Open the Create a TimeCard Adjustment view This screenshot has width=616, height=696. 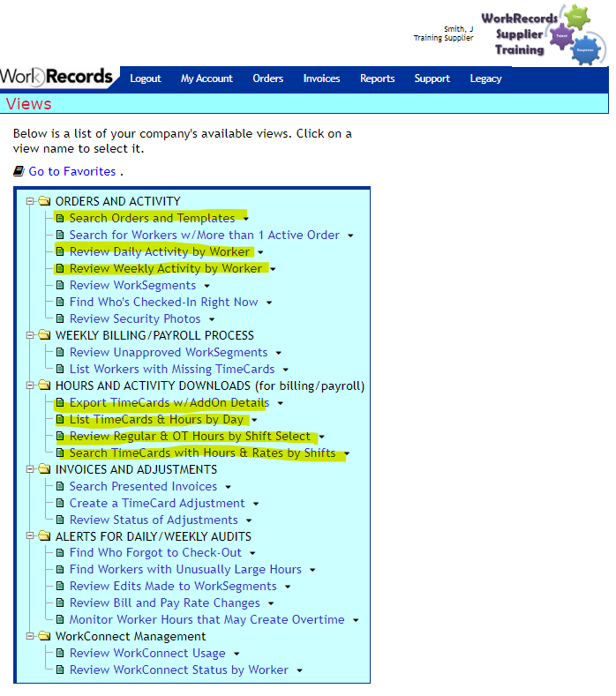point(157,503)
